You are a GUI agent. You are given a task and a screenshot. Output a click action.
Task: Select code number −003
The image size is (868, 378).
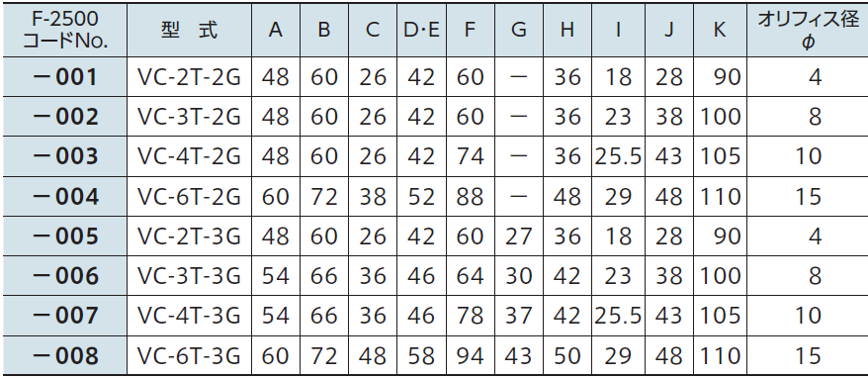[65, 157]
